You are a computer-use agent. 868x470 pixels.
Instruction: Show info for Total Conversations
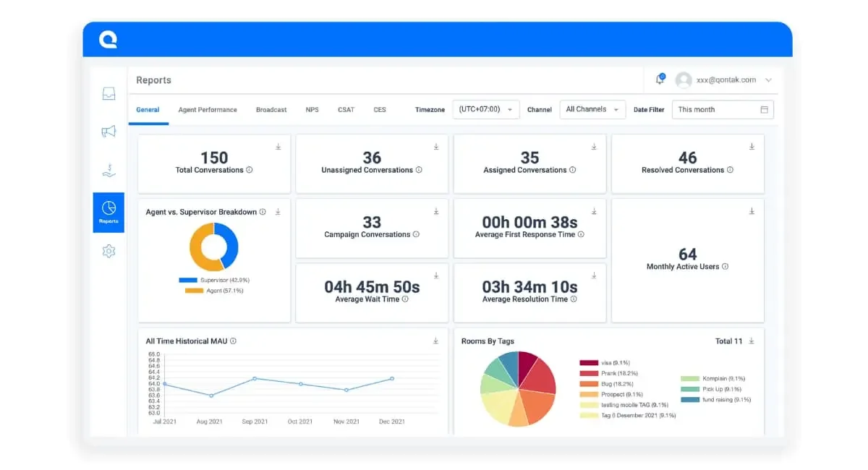(x=250, y=170)
